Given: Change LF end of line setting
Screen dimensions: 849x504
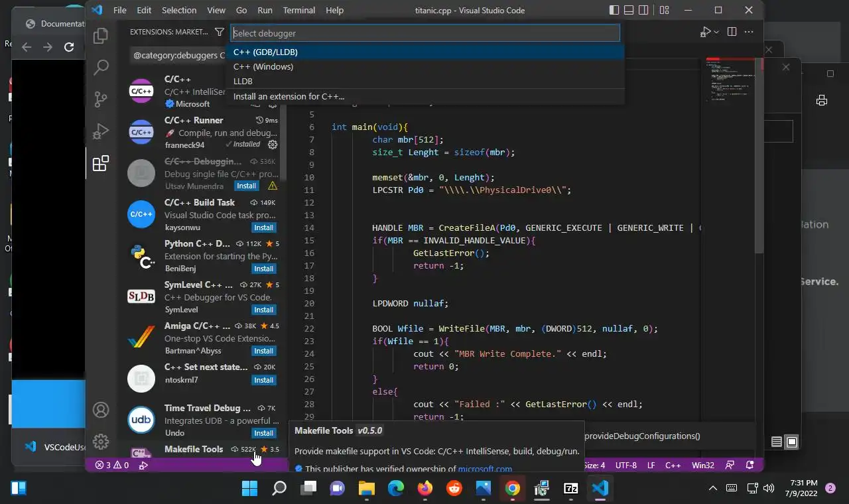Looking at the screenshot, I should (x=651, y=466).
